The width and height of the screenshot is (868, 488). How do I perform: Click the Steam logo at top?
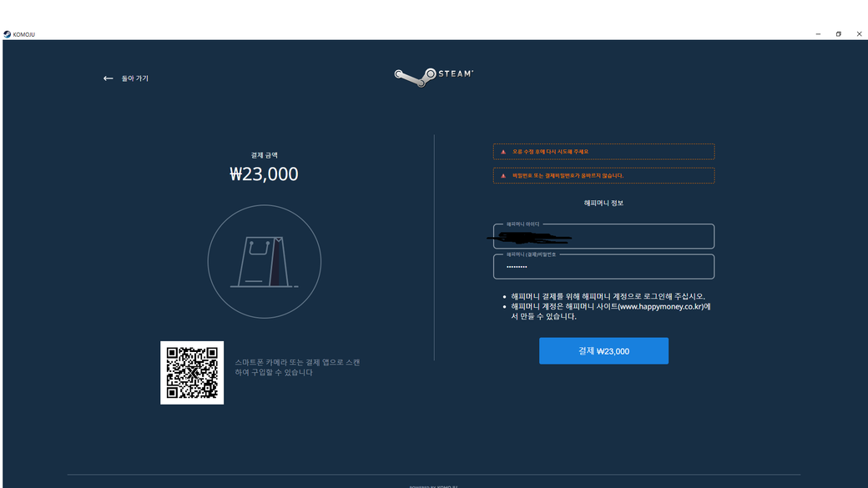click(x=434, y=76)
